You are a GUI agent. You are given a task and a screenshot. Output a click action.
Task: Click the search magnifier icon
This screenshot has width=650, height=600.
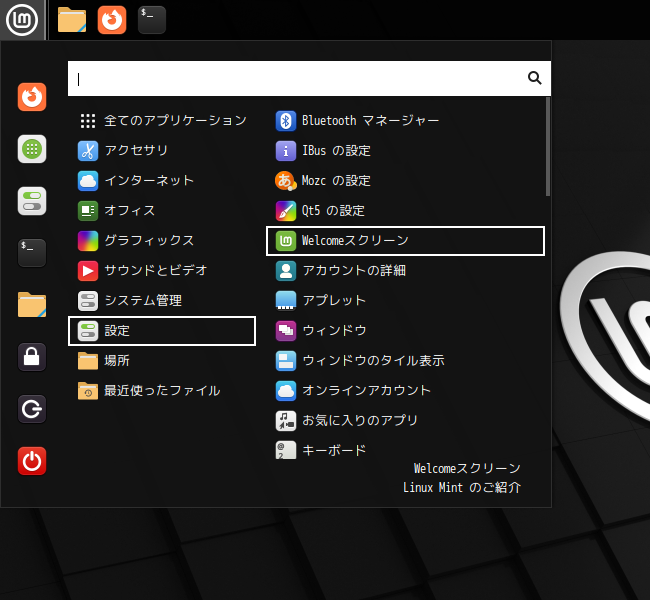[534, 78]
